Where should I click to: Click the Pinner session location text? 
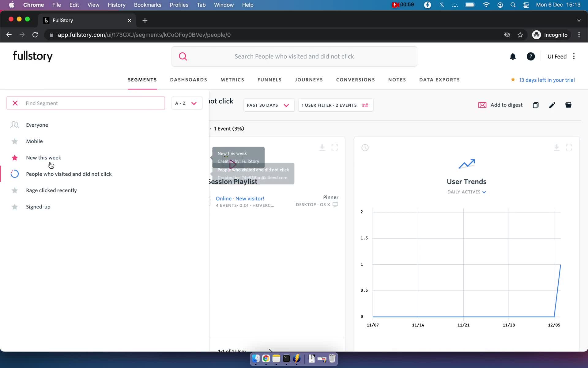(331, 197)
